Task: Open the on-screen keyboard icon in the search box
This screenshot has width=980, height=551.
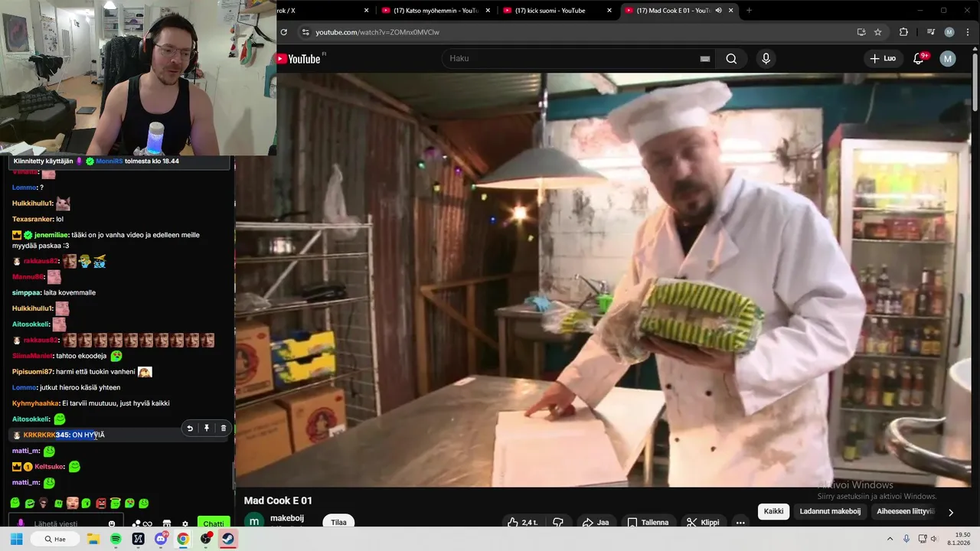Action: click(705, 59)
